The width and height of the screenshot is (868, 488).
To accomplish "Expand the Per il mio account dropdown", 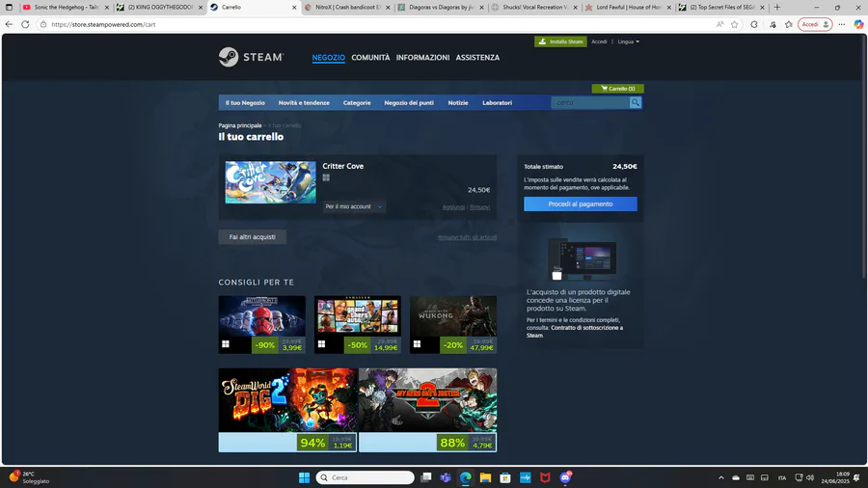I will click(x=354, y=206).
